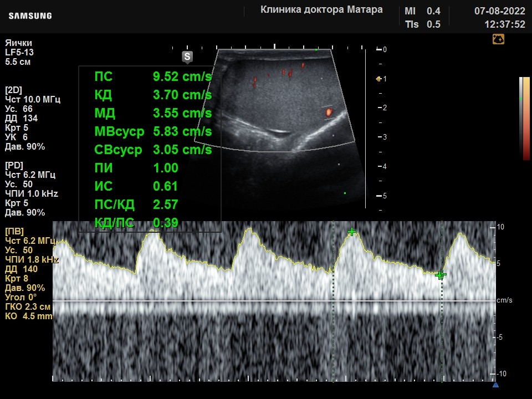Select the ИС 0.61 result row
This screenshot has height=399, width=532.
pos(136,186)
